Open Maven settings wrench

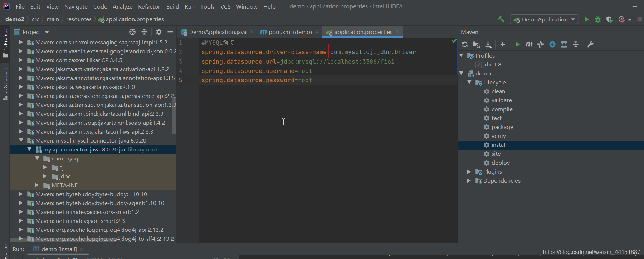tap(590, 44)
